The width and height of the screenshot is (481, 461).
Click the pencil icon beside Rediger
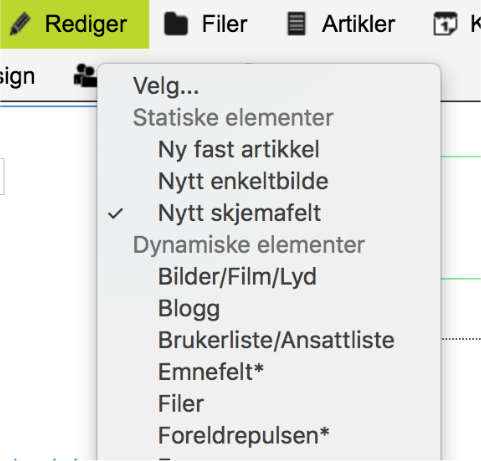click(x=20, y=24)
